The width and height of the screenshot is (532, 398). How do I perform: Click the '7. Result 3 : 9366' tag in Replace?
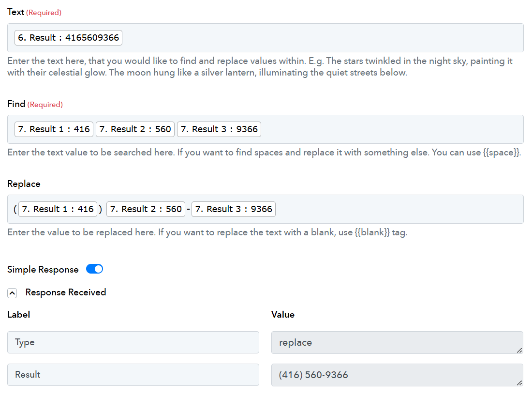234,209
